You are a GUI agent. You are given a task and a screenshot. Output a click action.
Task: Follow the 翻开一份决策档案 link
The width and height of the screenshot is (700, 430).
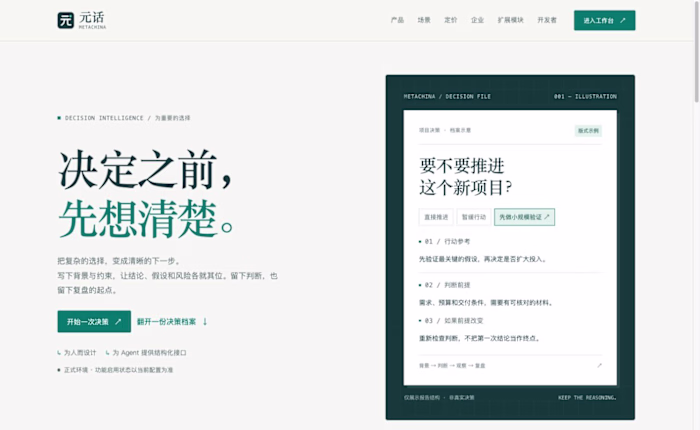click(172, 321)
